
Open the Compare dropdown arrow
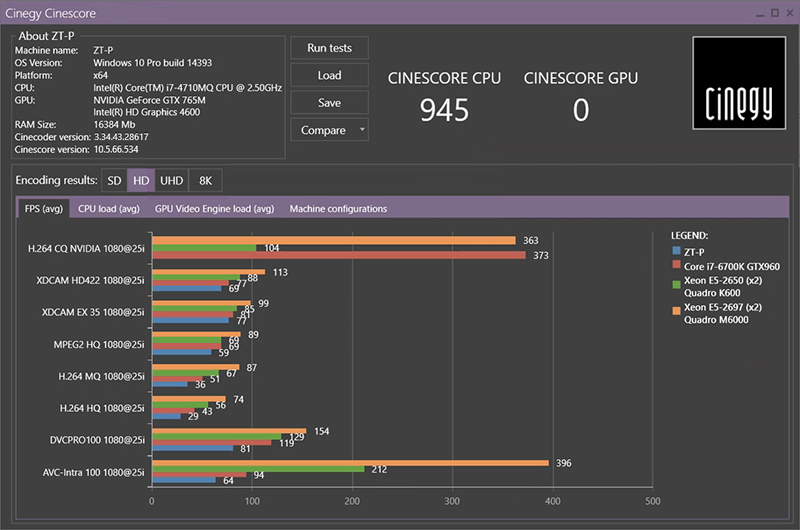tap(362, 130)
